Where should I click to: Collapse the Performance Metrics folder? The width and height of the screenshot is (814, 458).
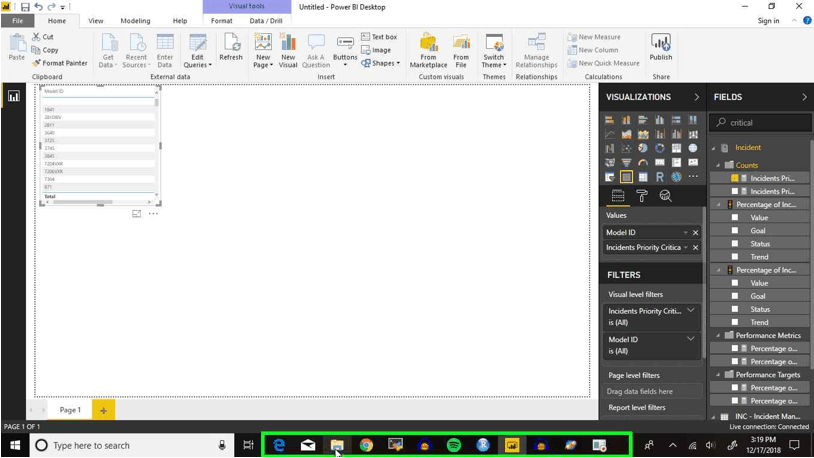[719, 335]
